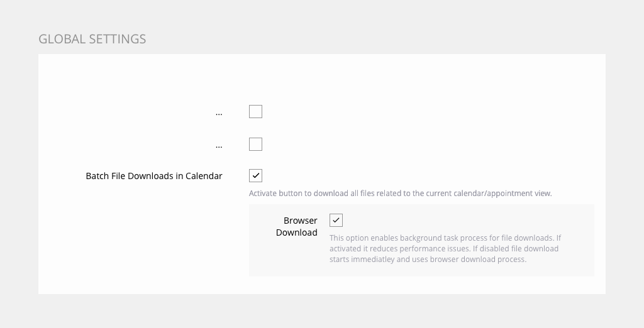
Task: Uncheck Batch File Downloads in Calendar checkbox
Action: pyautogui.click(x=255, y=176)
